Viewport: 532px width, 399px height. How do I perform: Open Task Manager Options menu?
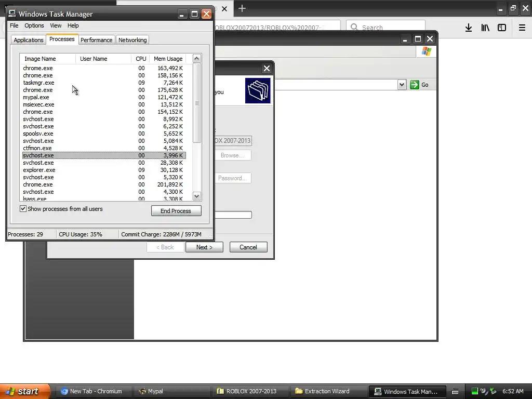(34, 25)
